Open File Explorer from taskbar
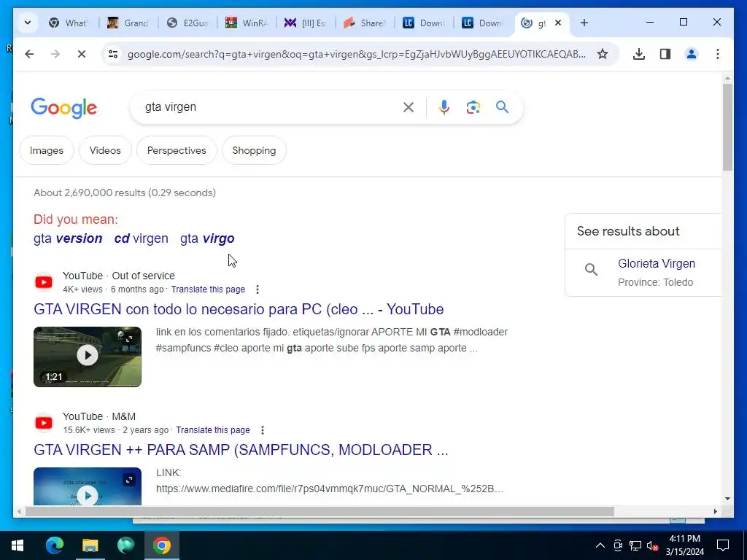Viewport: 747px width, 560px height. [x=90, y=545]
